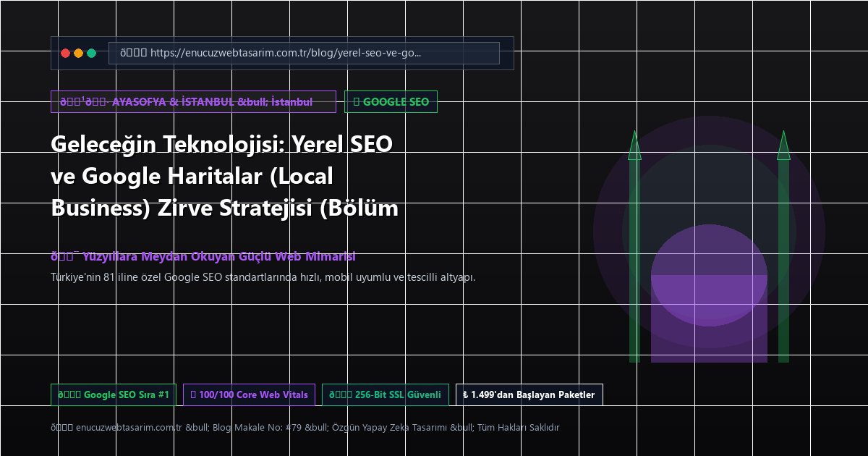
Task: Click subtitle Yüzyıllara Meydan Okuyan Güçlü Web Mimarisi
Action: 203,256
